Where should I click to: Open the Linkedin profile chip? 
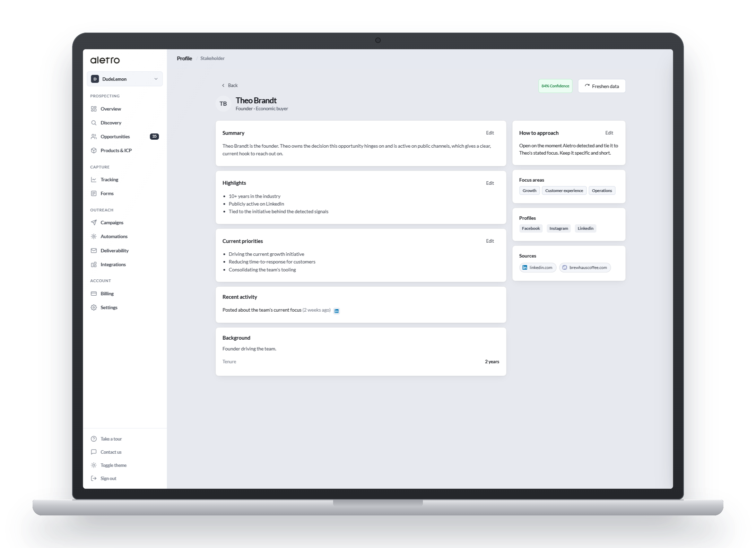[585, 228]
